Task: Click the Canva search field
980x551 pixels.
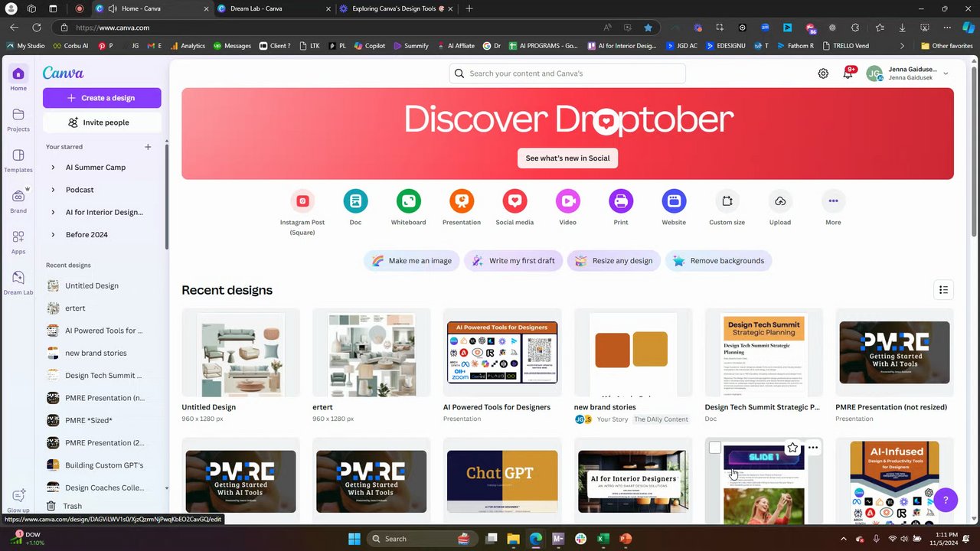Action: point(567,73)
